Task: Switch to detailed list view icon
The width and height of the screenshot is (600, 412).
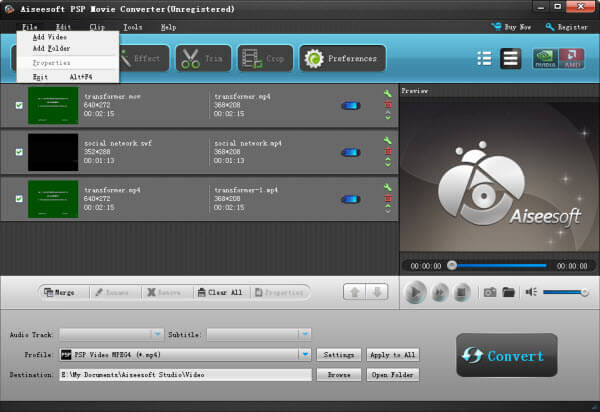Action: (510, 59)
